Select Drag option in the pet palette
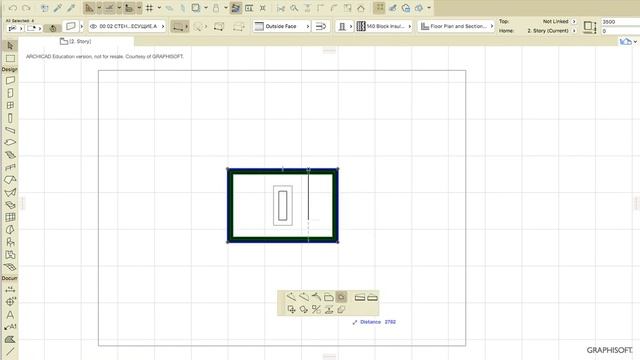 [291, 310]
